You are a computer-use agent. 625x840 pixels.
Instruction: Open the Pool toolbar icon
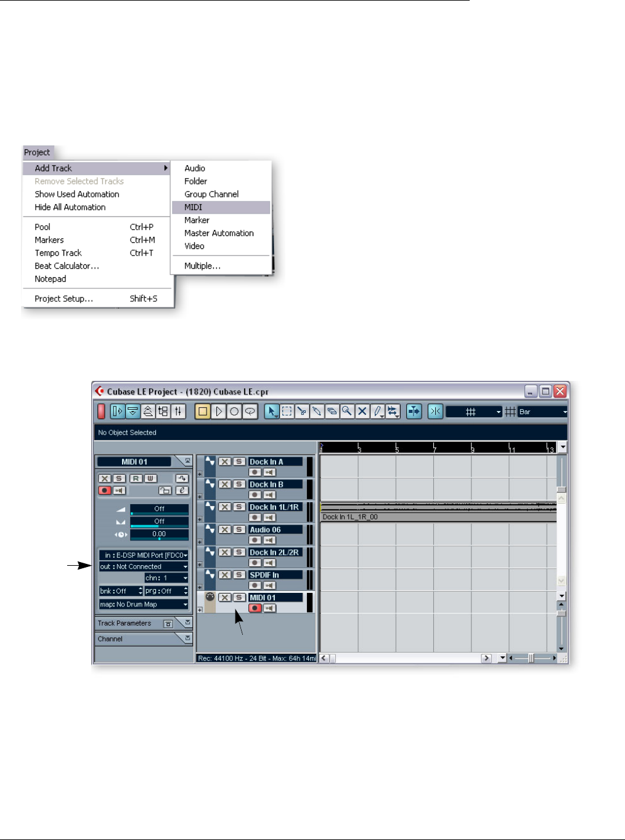[163, 412]
